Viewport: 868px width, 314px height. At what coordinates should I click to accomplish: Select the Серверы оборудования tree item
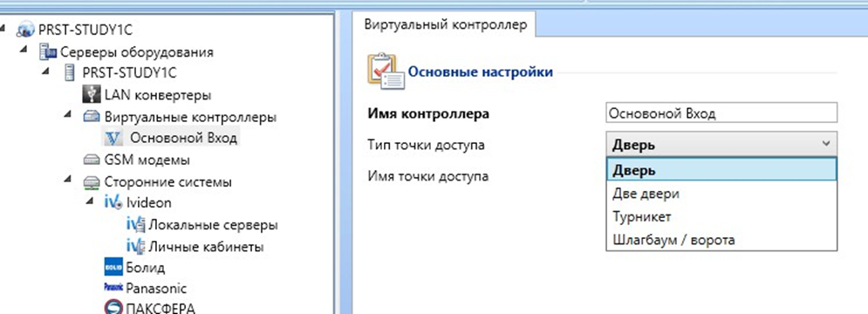[137, 52]
